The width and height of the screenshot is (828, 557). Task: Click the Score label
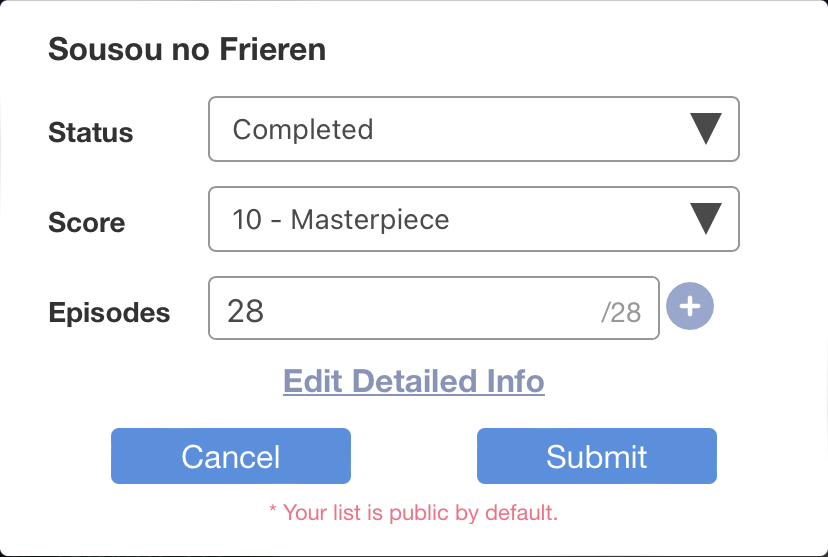click(x=87, y=222)
